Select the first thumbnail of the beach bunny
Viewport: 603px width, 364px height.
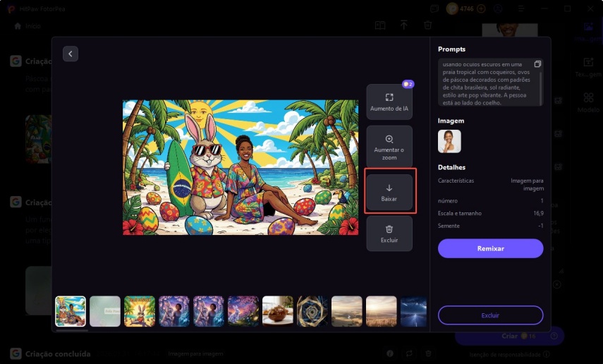[71, 311]
